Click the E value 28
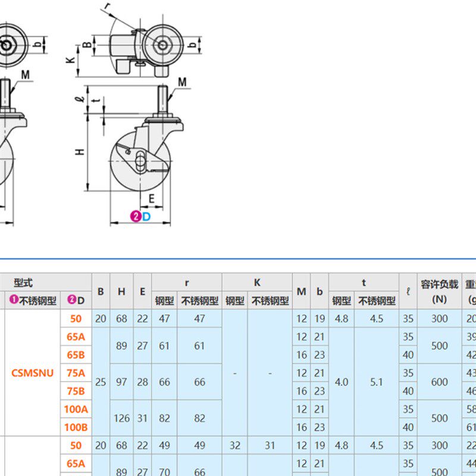This screenshot has height=476, width=476. click(142, 382)
